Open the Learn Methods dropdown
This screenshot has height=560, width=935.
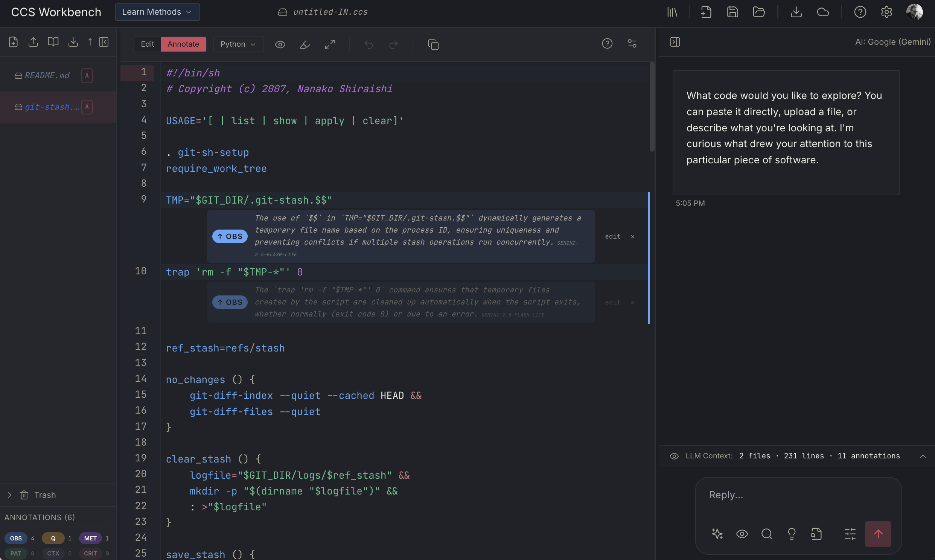[157, 12]
